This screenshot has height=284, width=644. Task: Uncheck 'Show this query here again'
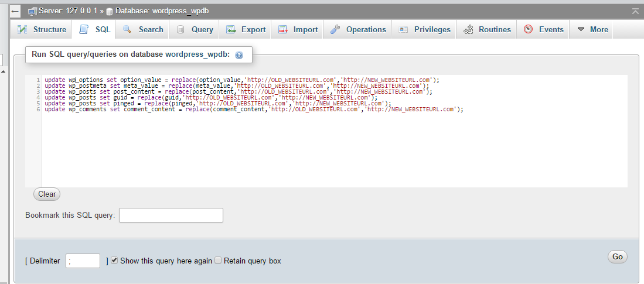point(114,260)
